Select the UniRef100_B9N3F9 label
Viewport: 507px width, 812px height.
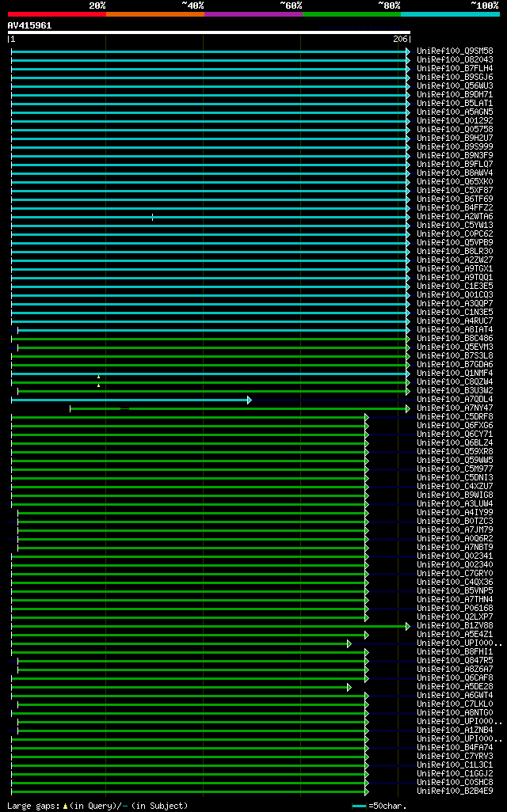pyautogui.click(x=456, y=155)
